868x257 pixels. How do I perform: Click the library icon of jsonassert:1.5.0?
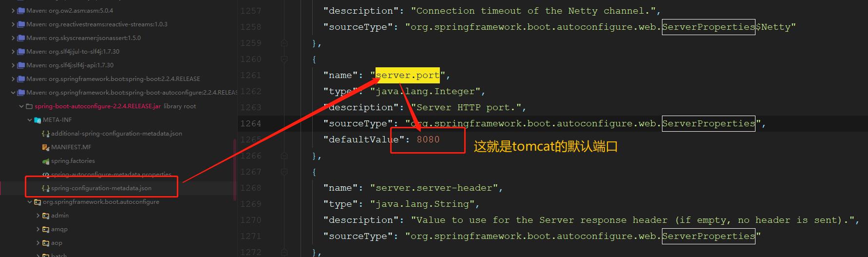click(x=21, y=38)
